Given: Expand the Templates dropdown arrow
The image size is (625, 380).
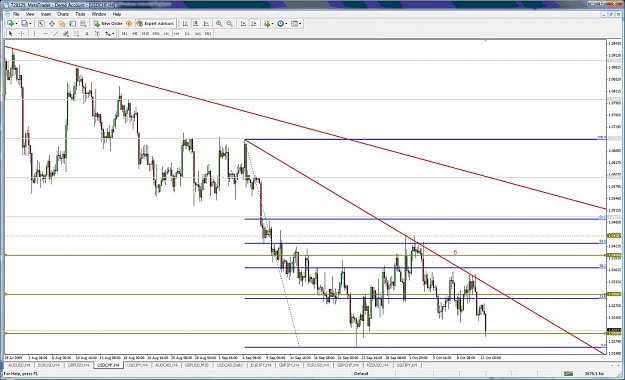Looking at the screenshot, I should pyautogui.click(x=300, y=24).
